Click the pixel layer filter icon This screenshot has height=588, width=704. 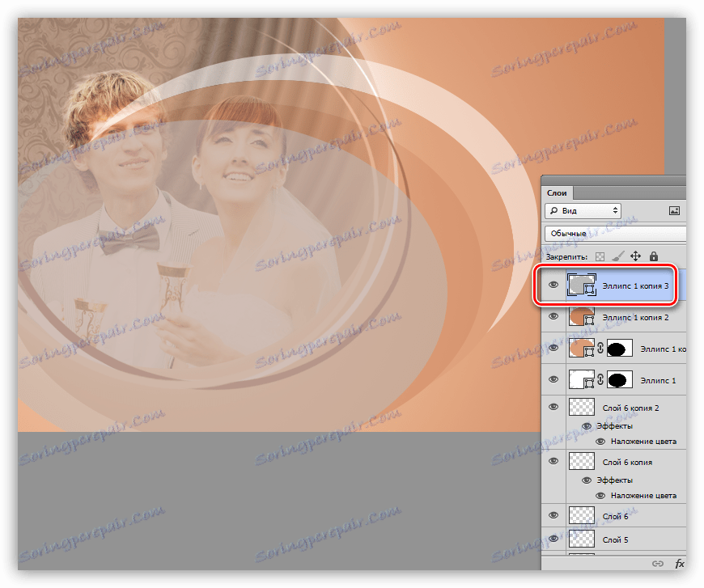point(674,210)
